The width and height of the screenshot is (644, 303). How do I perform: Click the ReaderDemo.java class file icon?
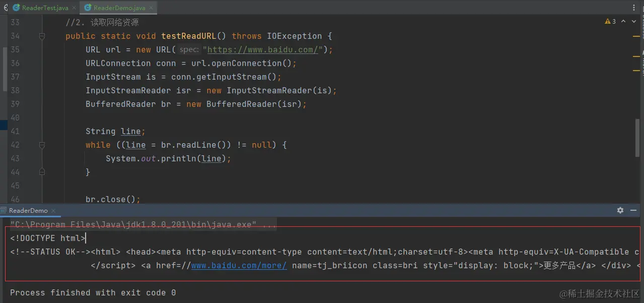88,8
